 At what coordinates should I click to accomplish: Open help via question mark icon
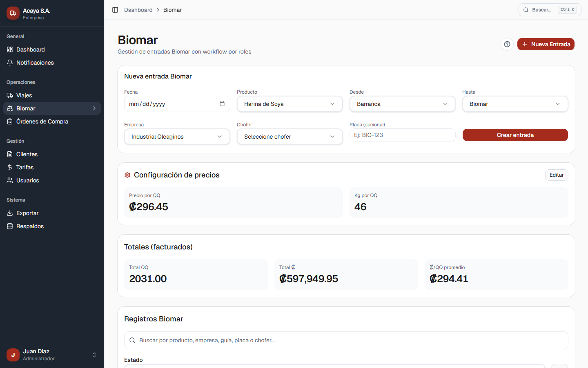tap(507, 44)
